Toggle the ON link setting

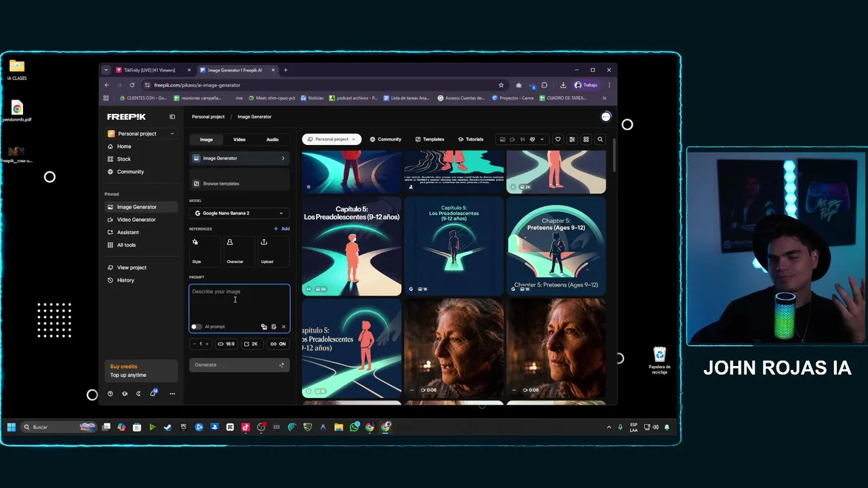[x=278, y=344]
